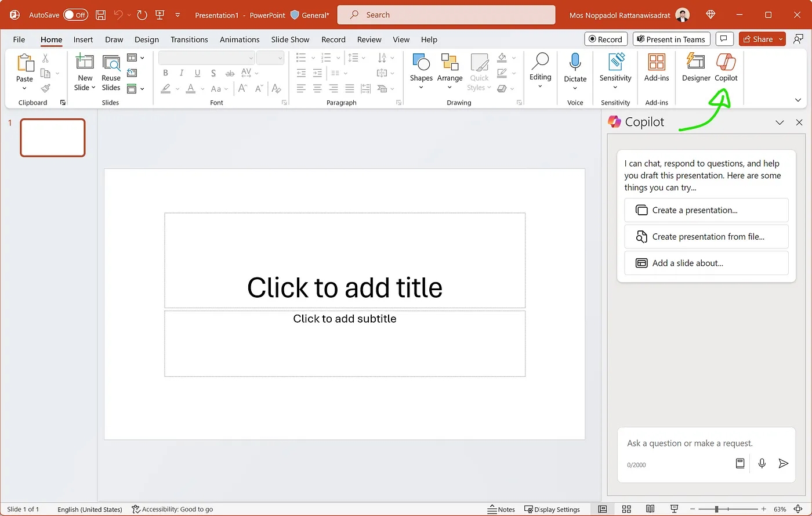This screenshot has width=812, height=516.
Task: Click the zoom slider in status bar
Action: point(717,509)
